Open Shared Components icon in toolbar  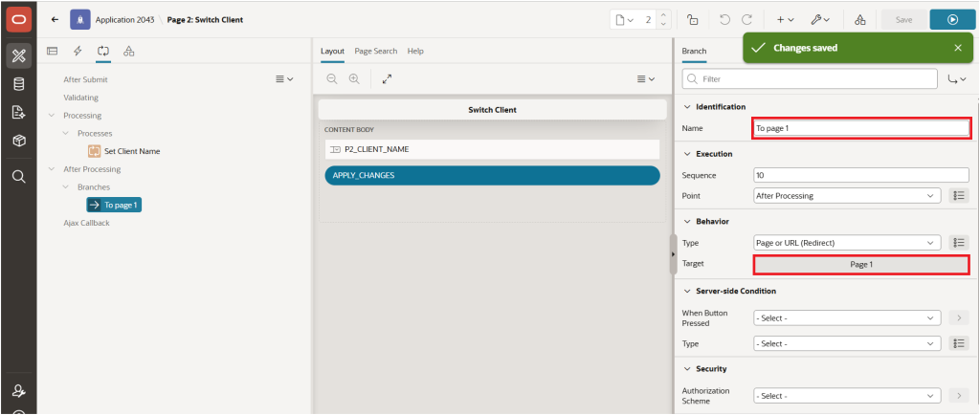coord(860,20)
